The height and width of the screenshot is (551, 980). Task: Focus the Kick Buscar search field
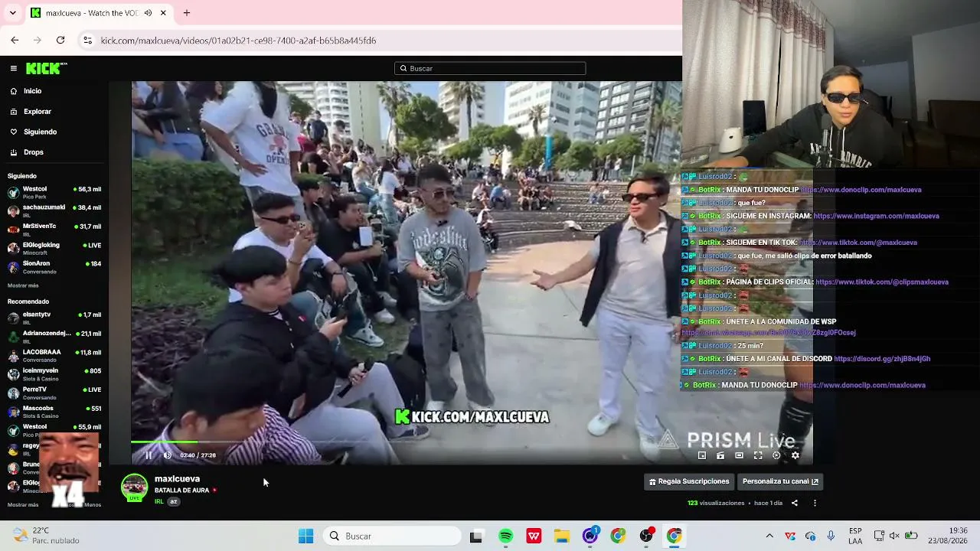tap(490, 68)
